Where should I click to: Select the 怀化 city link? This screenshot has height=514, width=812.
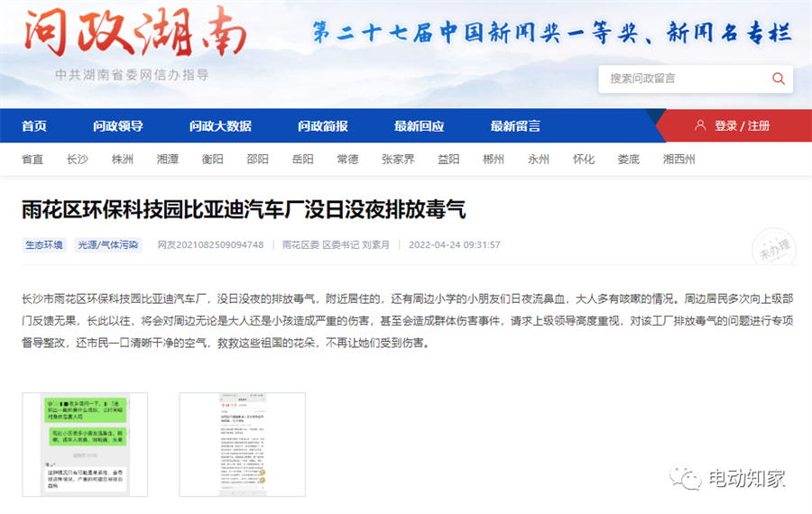584,160
